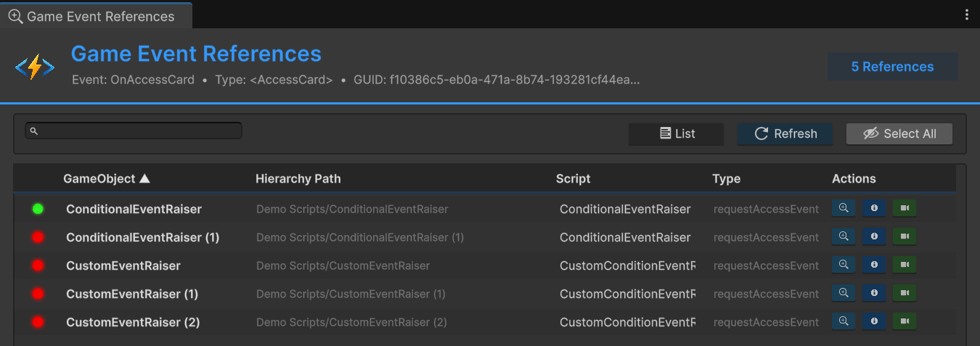Click the camera icon for CustomEventRaiser (2)
The height and width of the screenshot is (346, 980).
[x=905, y=322]
